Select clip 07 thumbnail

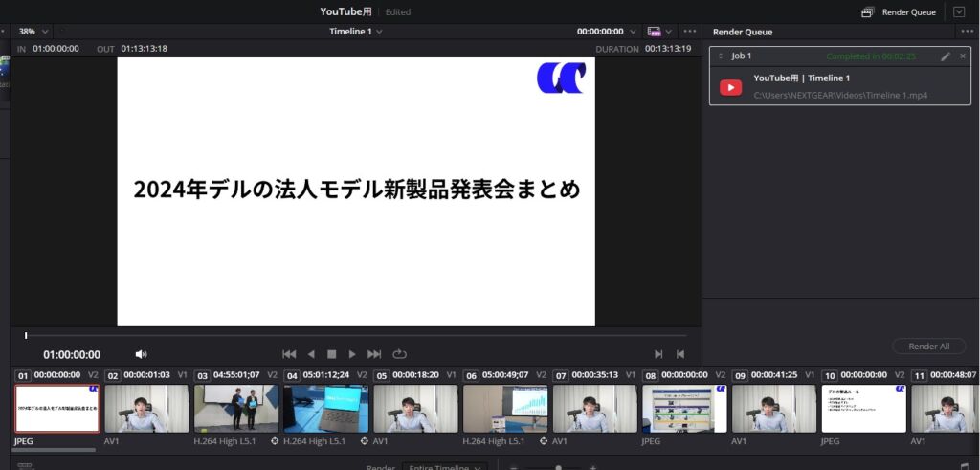tap(595, 409)
